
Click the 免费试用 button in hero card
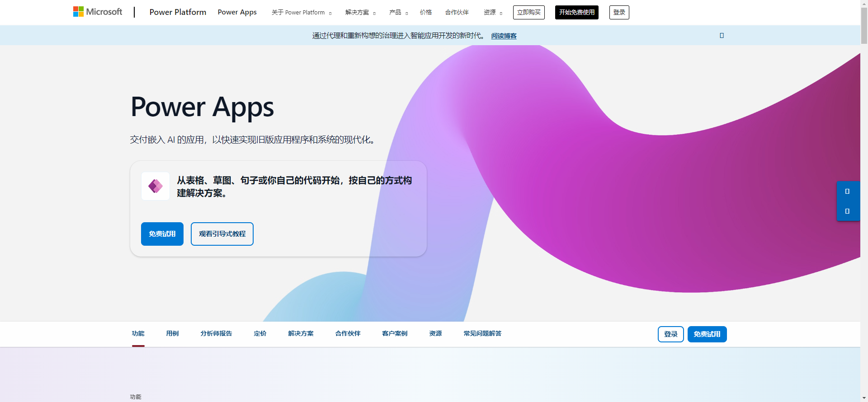click(162, 234)
